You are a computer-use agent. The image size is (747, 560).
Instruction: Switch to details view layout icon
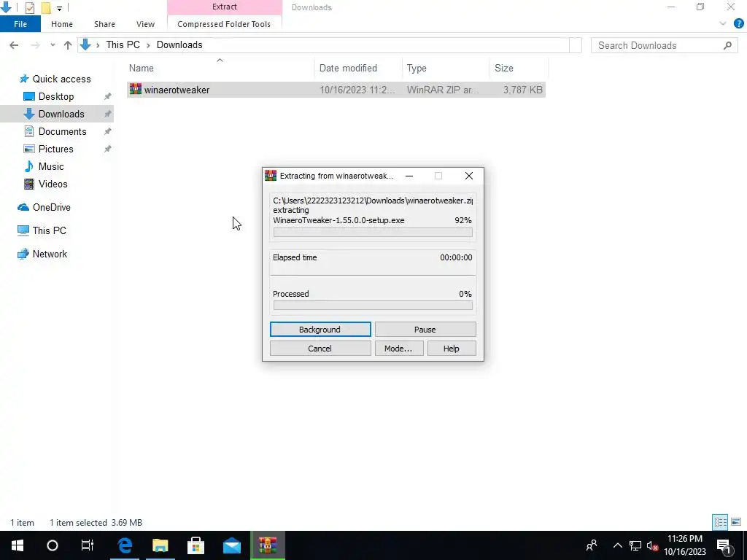(x=720, y=522)
